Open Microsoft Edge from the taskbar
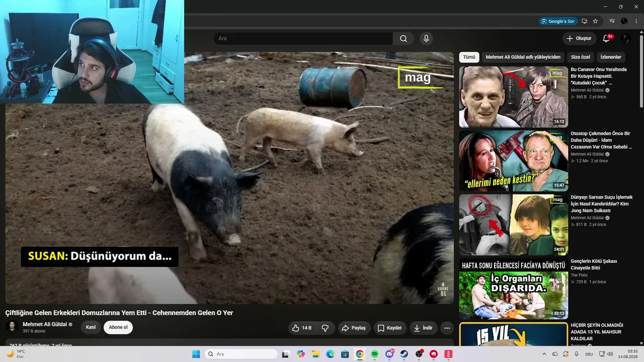The width and height of the screenshot is (644, 362). (x=330, y=354)
